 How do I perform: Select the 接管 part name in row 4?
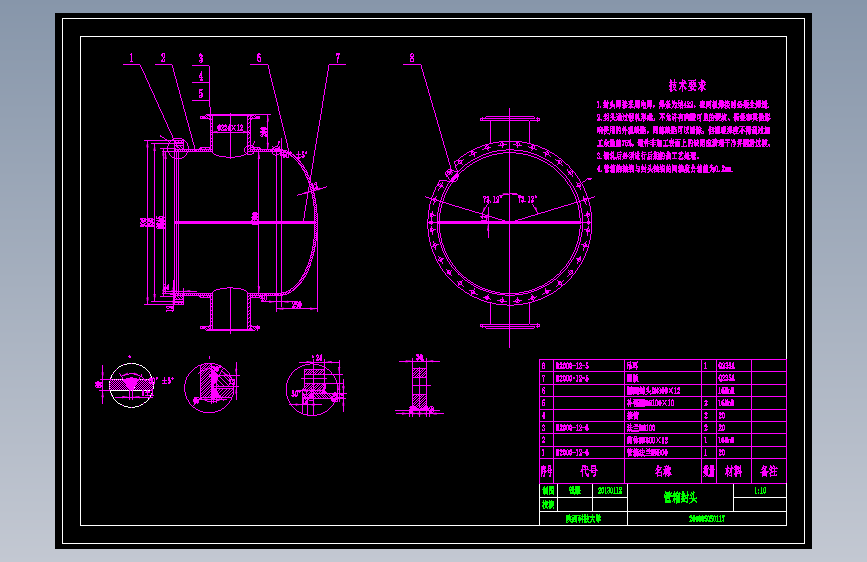click(633, 415)
